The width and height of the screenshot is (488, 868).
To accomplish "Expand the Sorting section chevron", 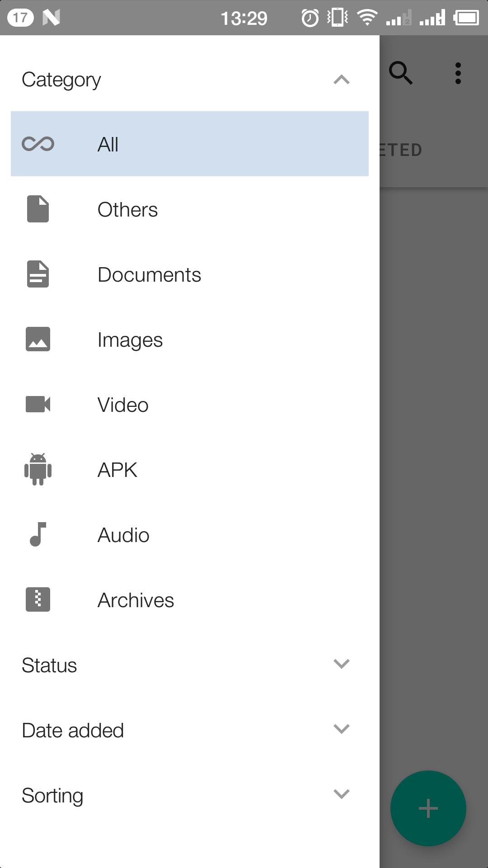I will pyautogui.click(x=342, y=794).
